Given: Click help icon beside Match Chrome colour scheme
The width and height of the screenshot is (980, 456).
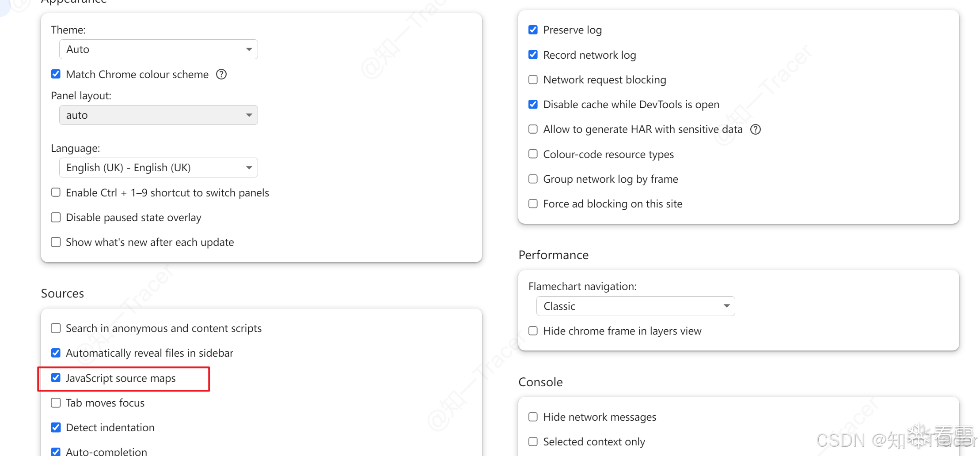Looking at the screenshot, I should (x=221, y=74).
